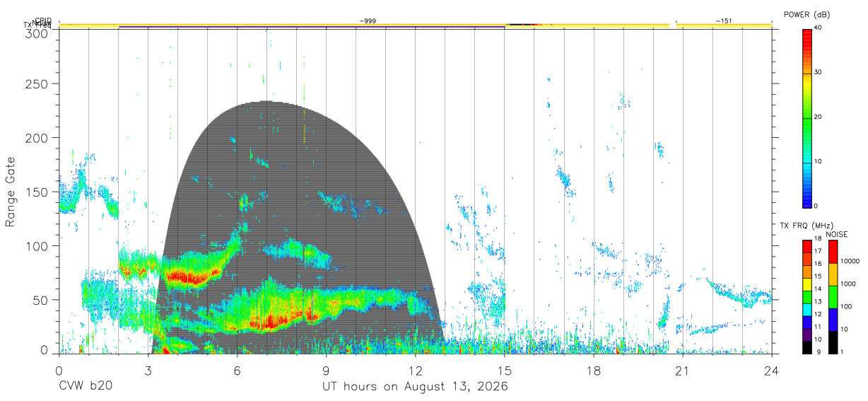Select the yellow 14-15 MHz TX FRQ swatch
Viewport: 868px width, 401px height.
(x=807, y=284)
